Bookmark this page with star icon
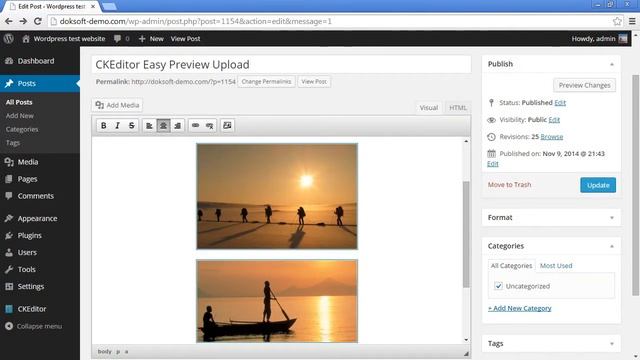This screenshot has height=360, width=640. pyautogui.click(x=617, y=21)
